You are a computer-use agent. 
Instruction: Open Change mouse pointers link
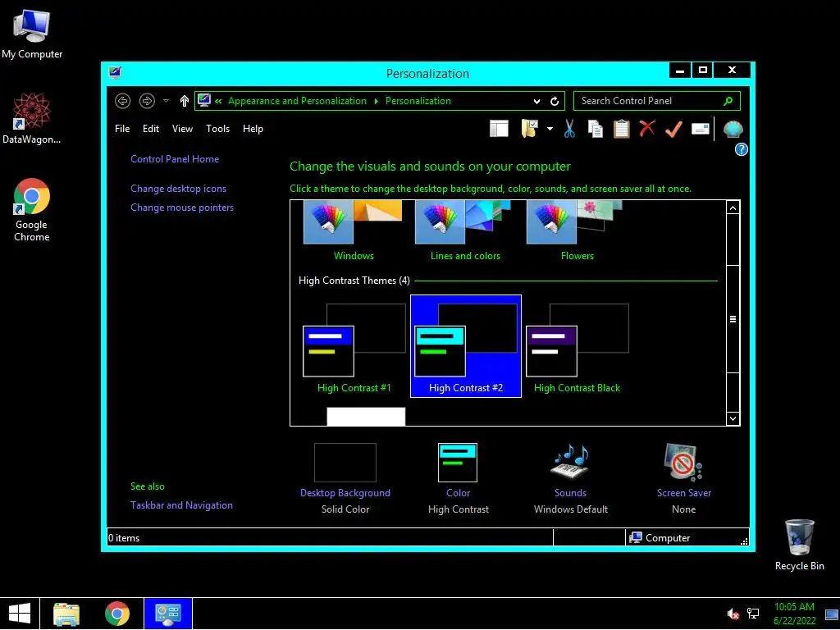click(x=182, y=208)
